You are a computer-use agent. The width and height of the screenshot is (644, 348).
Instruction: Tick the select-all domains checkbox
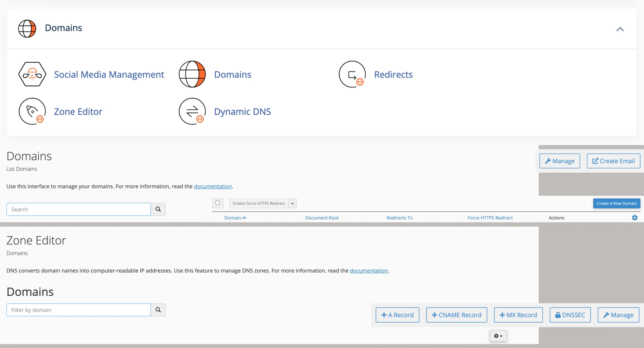click(218, 203)
